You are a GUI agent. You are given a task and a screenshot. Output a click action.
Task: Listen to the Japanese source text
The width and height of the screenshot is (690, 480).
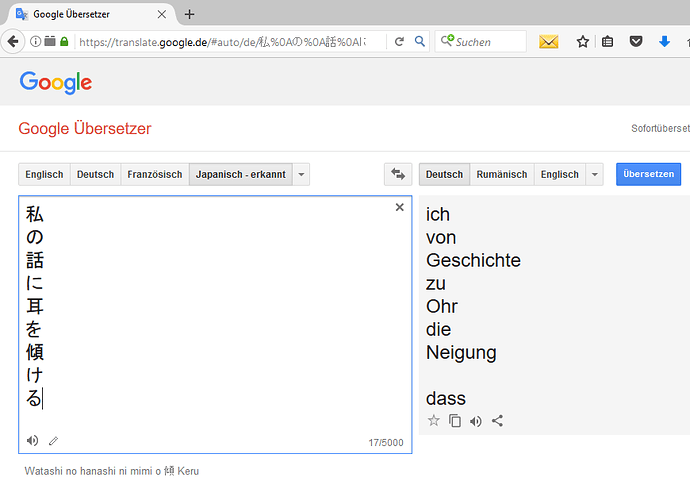coord(32,440)
